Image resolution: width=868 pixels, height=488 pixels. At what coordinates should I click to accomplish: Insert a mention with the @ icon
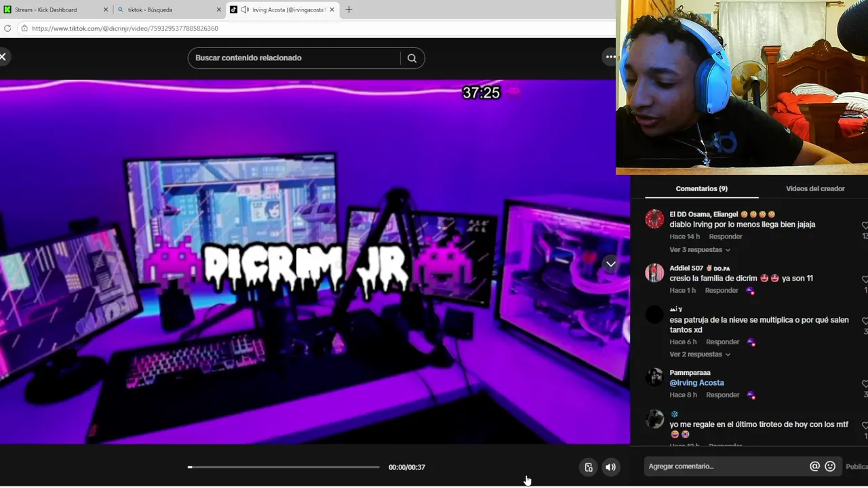coord(814,466)
